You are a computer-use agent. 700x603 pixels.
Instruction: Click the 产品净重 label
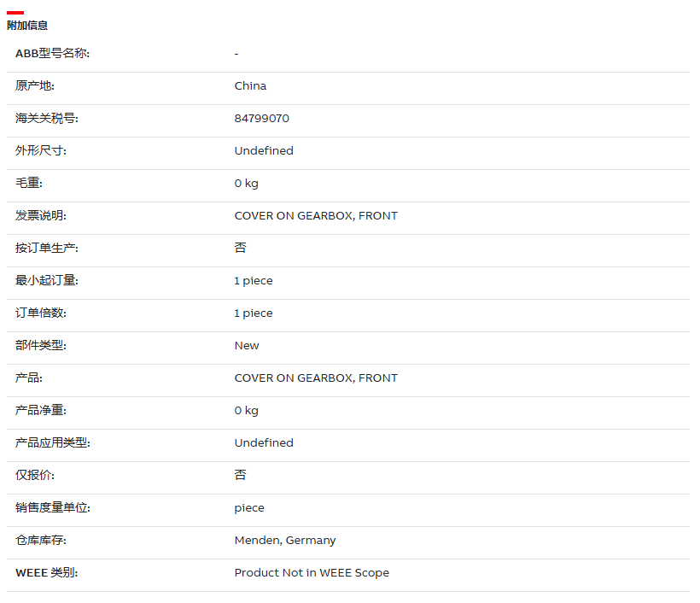click(x=41, y=411)
